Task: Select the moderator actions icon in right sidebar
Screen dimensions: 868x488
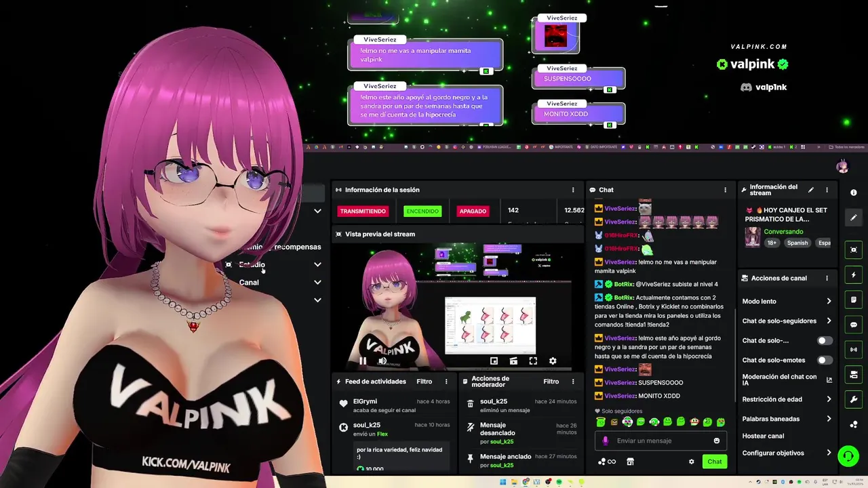Action: tap(854, 374)
